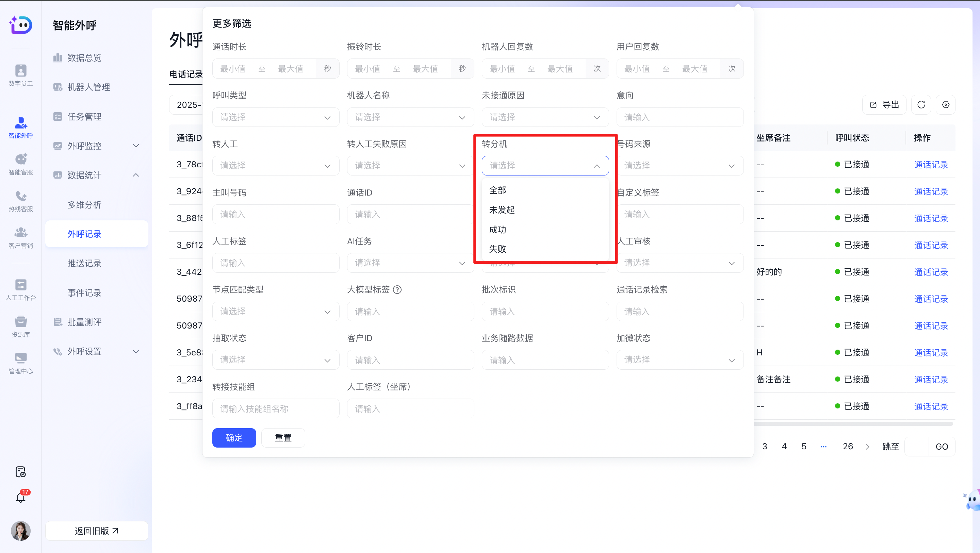This screenshot has height=553, width=980.
Task: Open the 加微状态 dropdown
Action: (x=680, y=360)
